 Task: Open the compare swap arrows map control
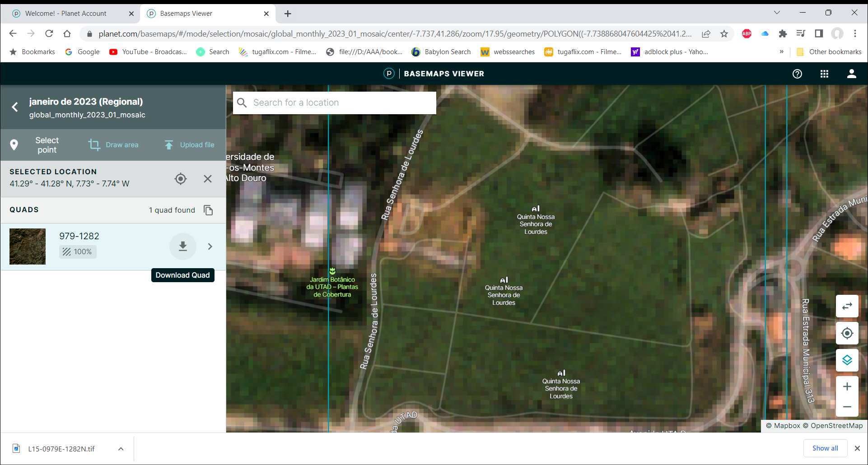coord(847,306)
